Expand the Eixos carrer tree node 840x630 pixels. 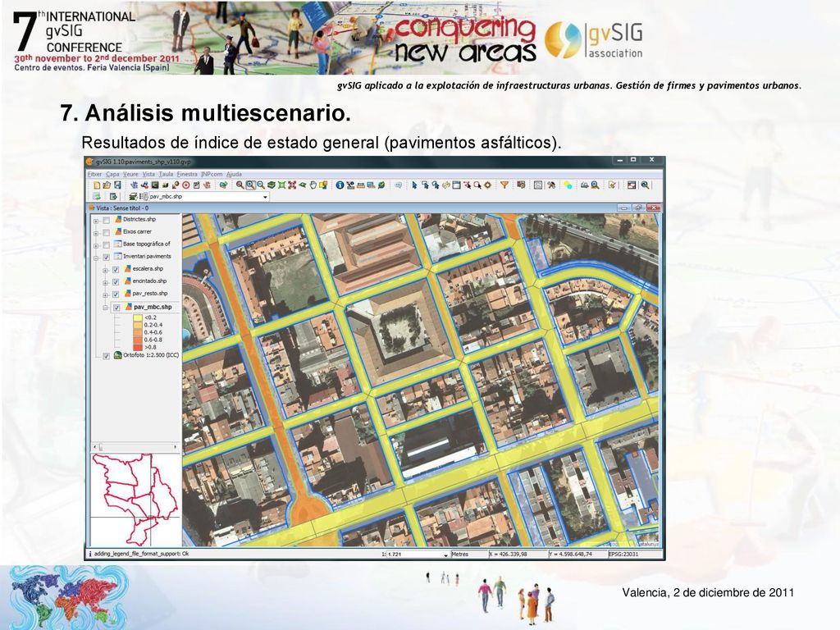96,233
